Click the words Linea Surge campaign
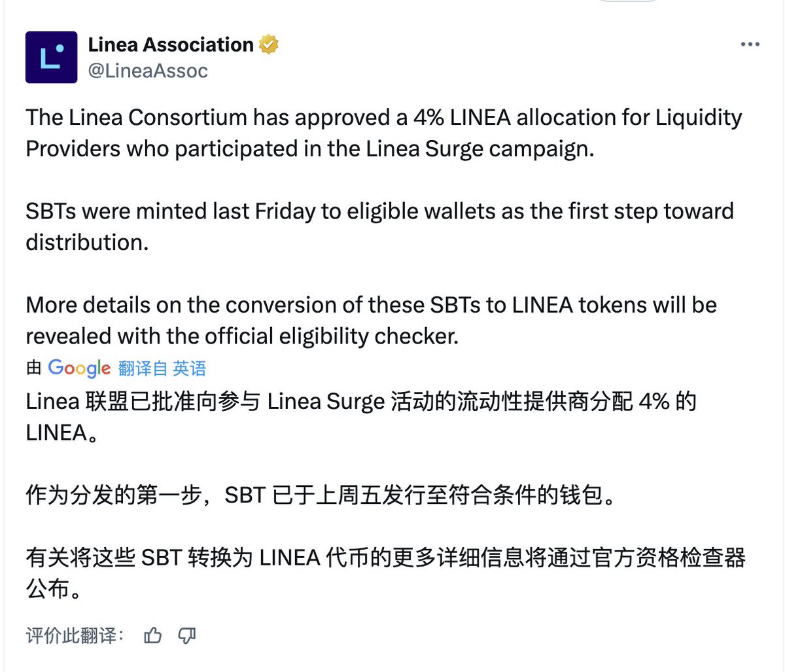This screenshot has width=785, height=672. click(480, 149)
